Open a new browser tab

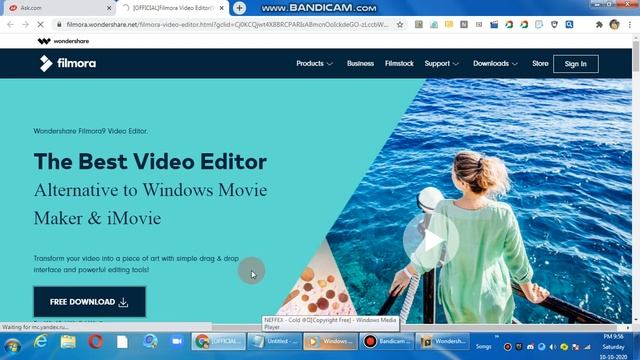(239, 8)
